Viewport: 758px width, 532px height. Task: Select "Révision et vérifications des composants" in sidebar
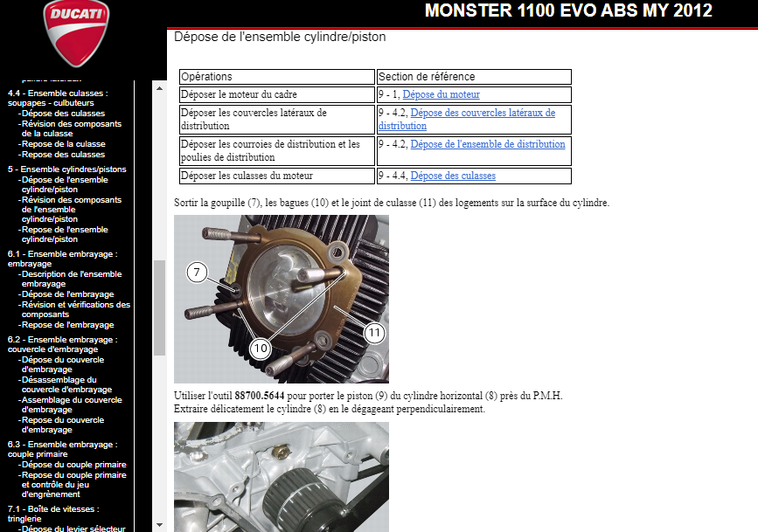point(75,309)
